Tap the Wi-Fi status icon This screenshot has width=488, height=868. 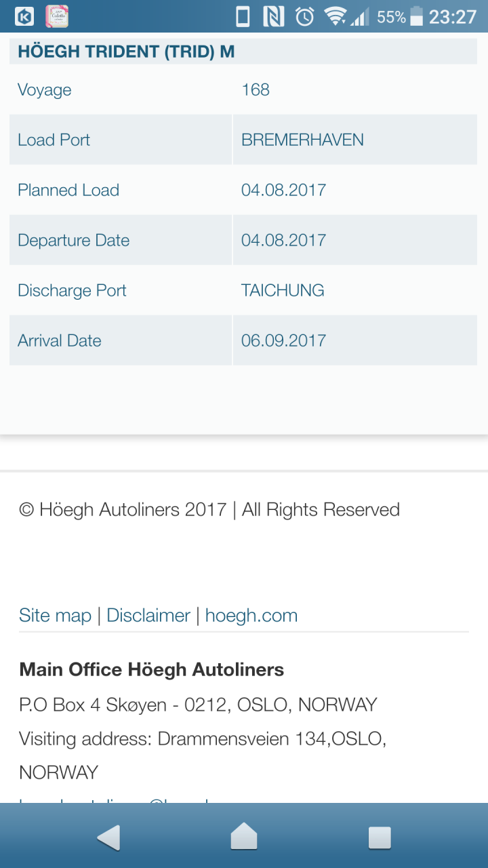click(335, 16)
